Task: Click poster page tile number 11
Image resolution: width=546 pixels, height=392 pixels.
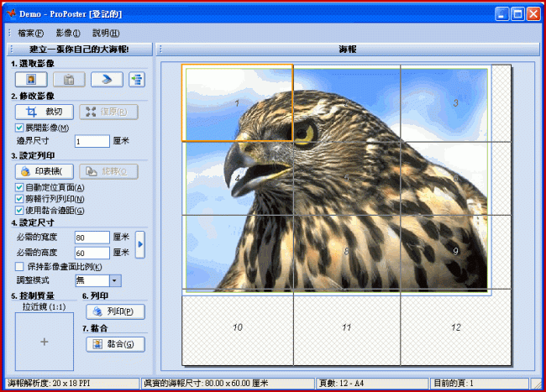Action: (x=346, y=327)
